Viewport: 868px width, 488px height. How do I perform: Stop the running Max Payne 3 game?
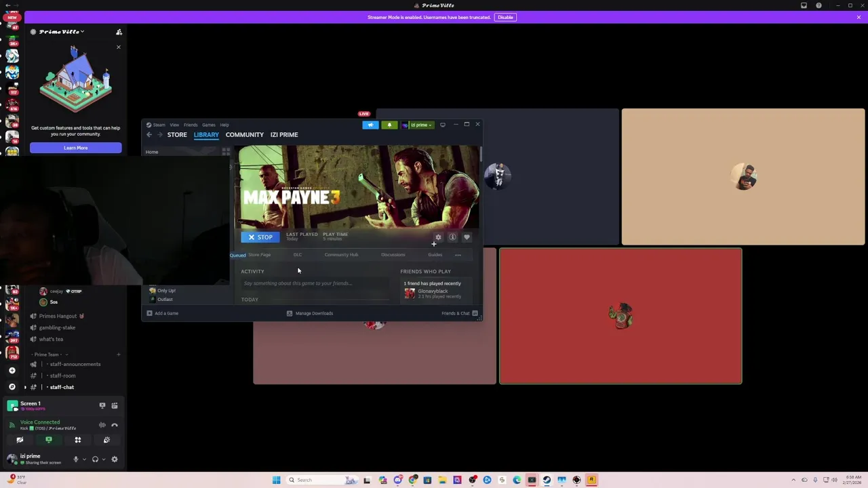(x=260, y=237)
